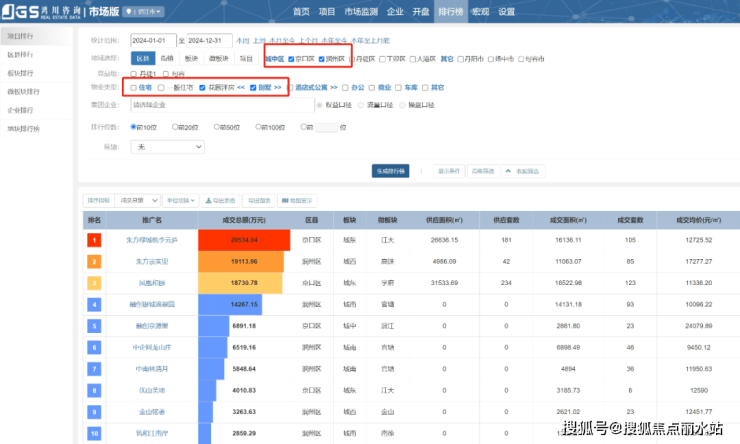Collapse the << arrows after 花园洋房
The width and height of the screenshot is (740, 444).
241,88
